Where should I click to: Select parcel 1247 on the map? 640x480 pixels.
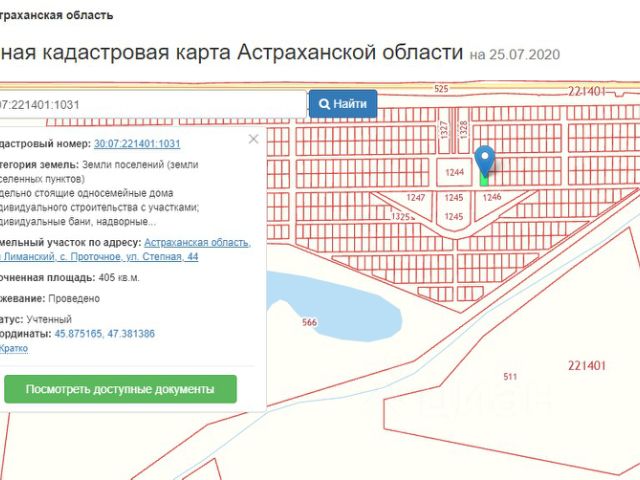(x=416, y=198)
